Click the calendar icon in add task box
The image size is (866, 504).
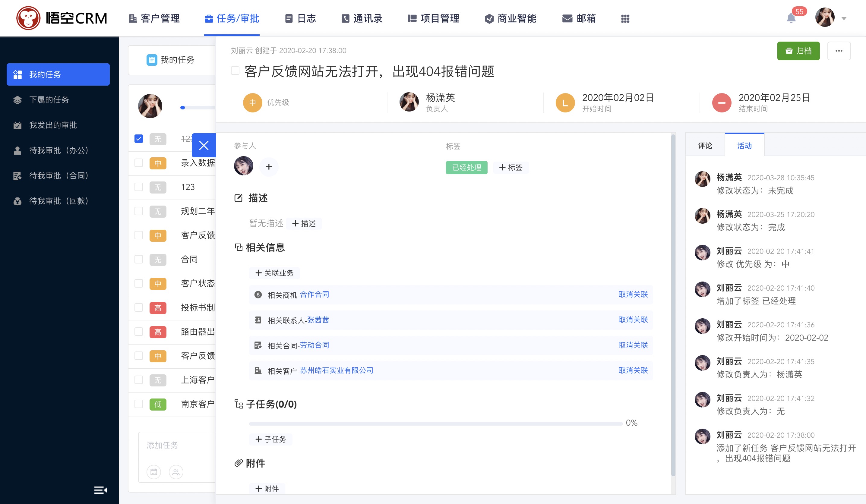pyautogui.click(x=153, y=472)
